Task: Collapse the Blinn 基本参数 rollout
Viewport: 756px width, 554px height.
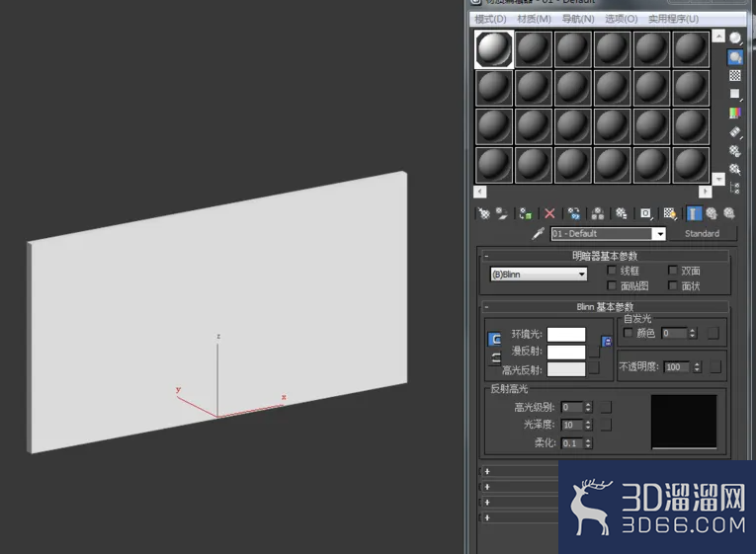Action: 605,307
